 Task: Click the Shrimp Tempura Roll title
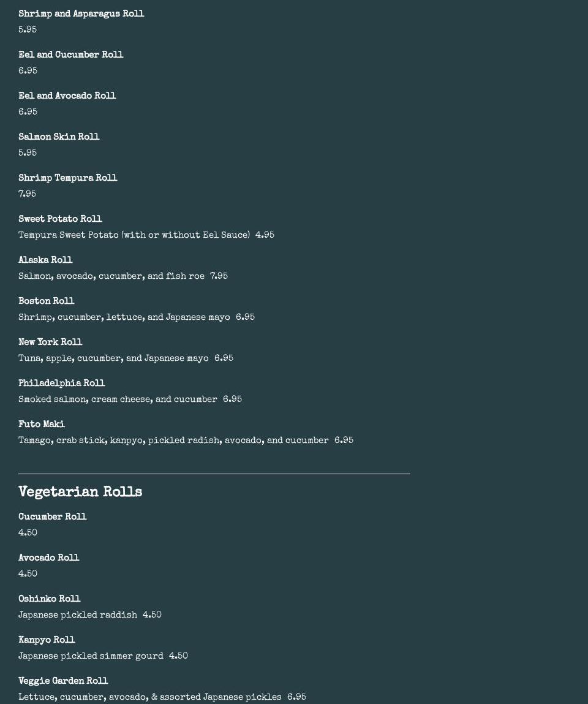[67, 178]
